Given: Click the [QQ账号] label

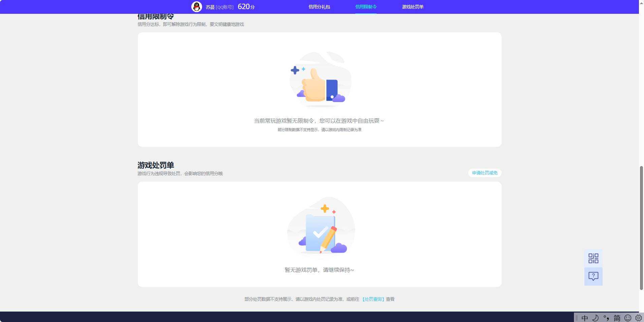Looking at the screenshot, I should (x=225, y=7).
